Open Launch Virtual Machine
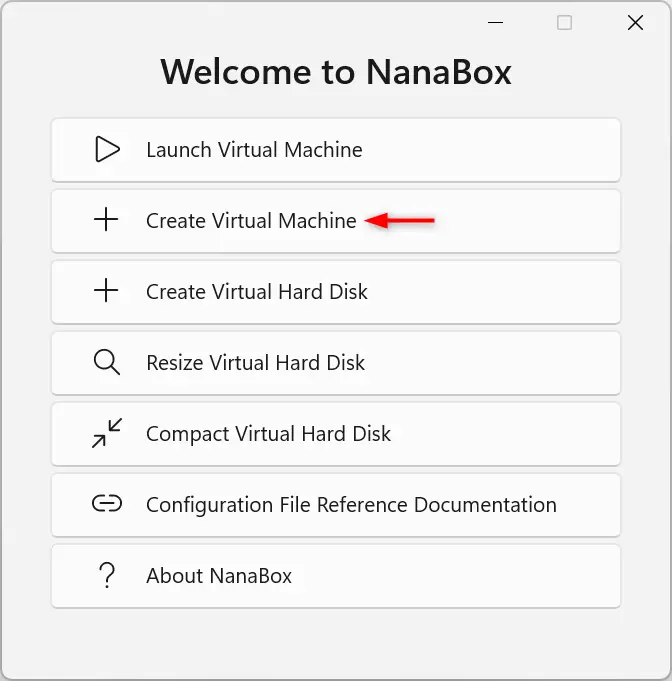The image size is (672, 681). click(x=336, y=150)
